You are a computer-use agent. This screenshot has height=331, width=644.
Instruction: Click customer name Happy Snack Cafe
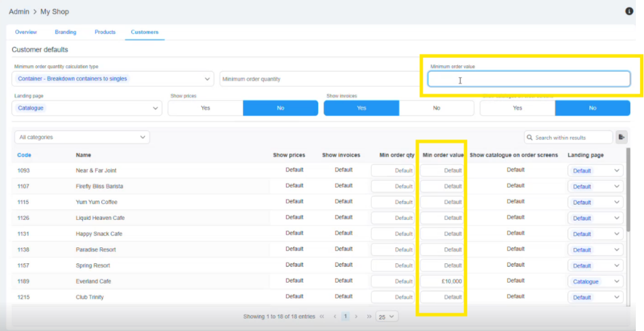click(x=99, y=234)
